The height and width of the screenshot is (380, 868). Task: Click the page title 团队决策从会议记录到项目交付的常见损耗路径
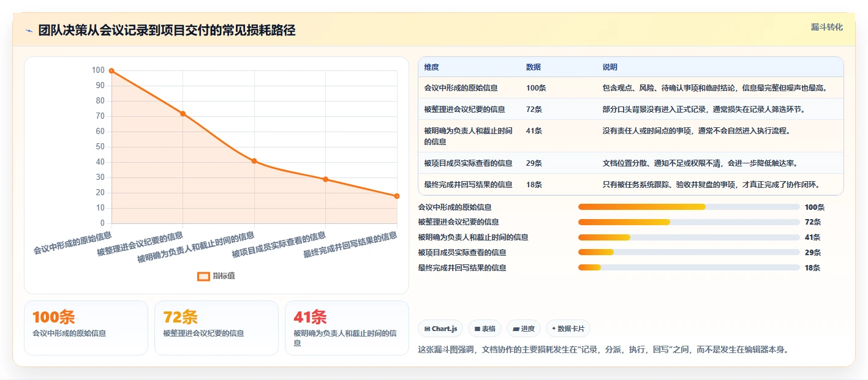tap(167, 31)
